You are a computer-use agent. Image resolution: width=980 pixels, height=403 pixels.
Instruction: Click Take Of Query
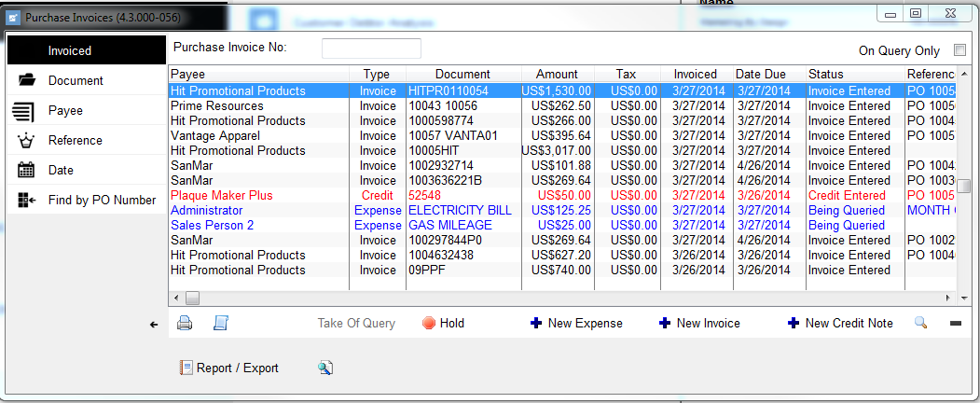356,323
